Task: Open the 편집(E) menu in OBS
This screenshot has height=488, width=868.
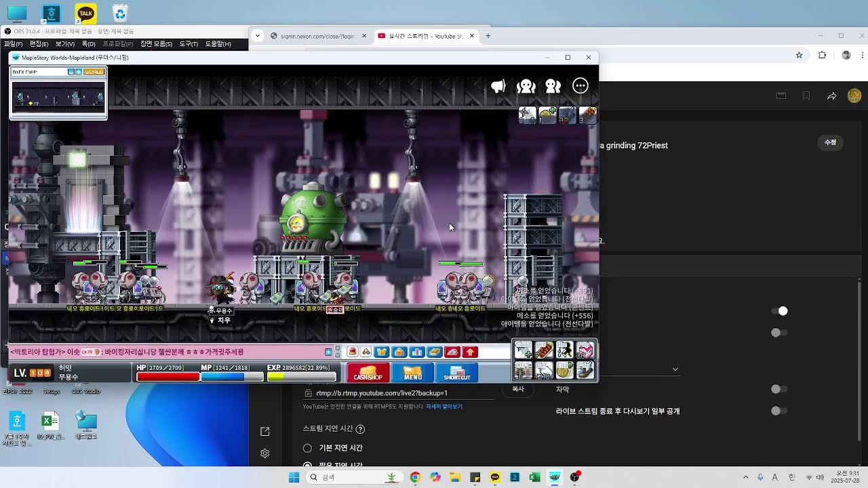Action: pyautogui.click(x=39, y=44)
